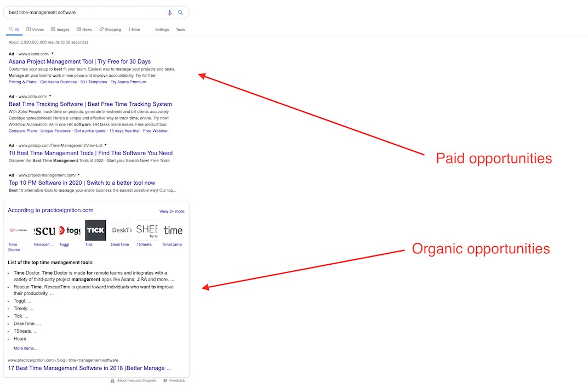Open Best Time Tracking Software ad link
This screenshot has height=387, width=588.
pos(90,104)
